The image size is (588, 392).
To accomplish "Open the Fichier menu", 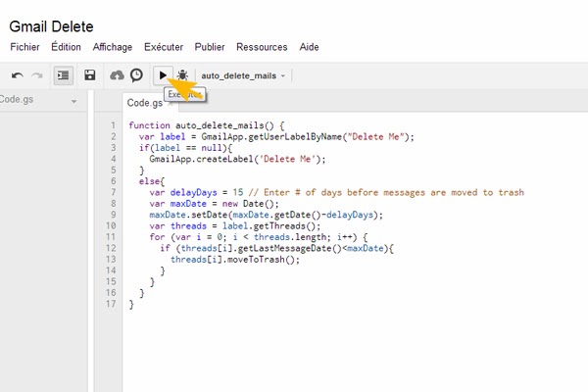I will coord(24,47).
